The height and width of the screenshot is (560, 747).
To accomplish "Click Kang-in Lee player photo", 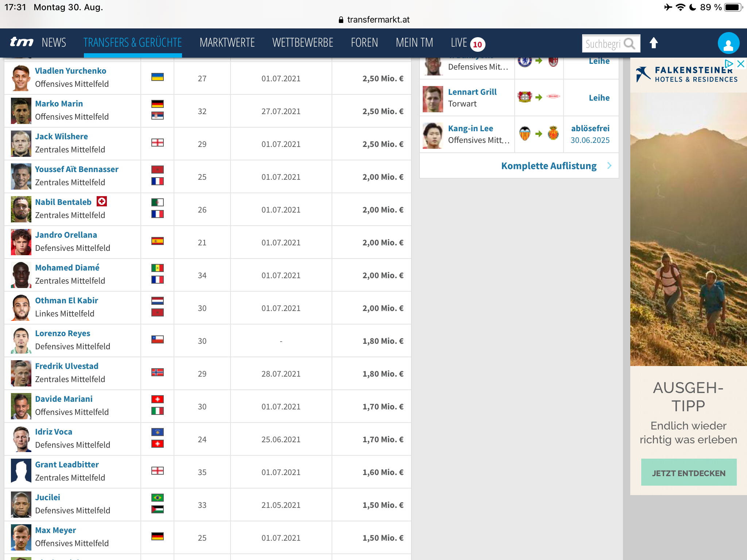I will pos(433,136).
